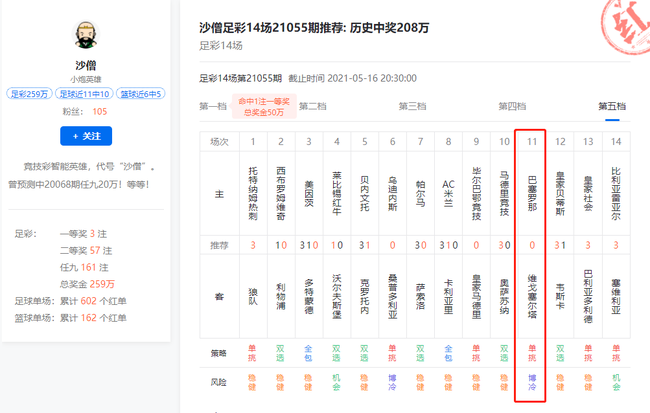
Task: Click away team 利物浦
Action: tap(281, 296)
